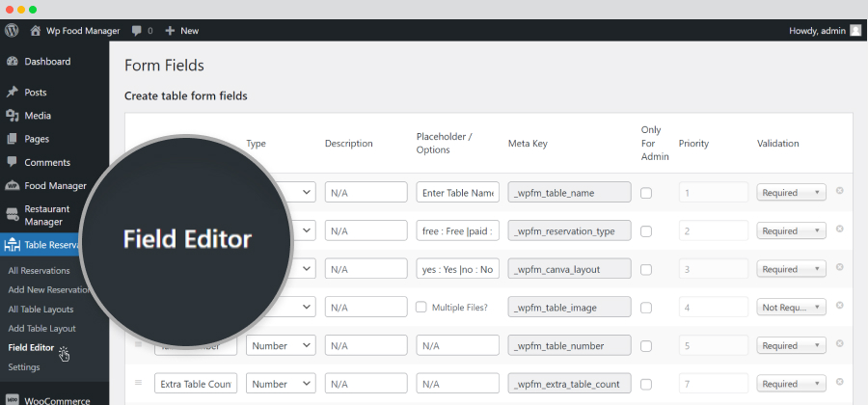Click the Extra Table Count label field

pyautogui.click(x=196, y=384)
